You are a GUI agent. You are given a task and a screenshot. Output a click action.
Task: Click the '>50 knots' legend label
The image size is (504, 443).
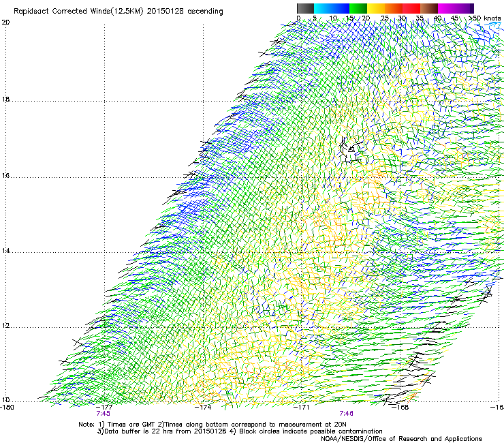click(x=485, y=18)
